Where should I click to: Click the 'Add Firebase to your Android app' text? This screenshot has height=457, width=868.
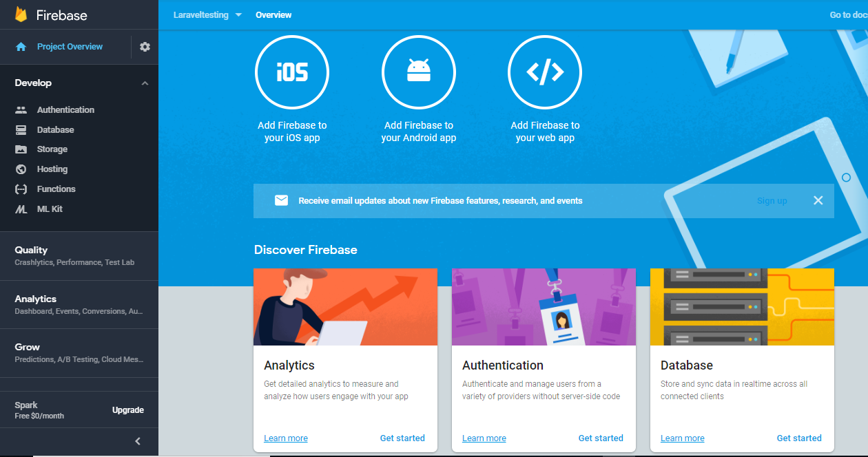coord(419,131)
